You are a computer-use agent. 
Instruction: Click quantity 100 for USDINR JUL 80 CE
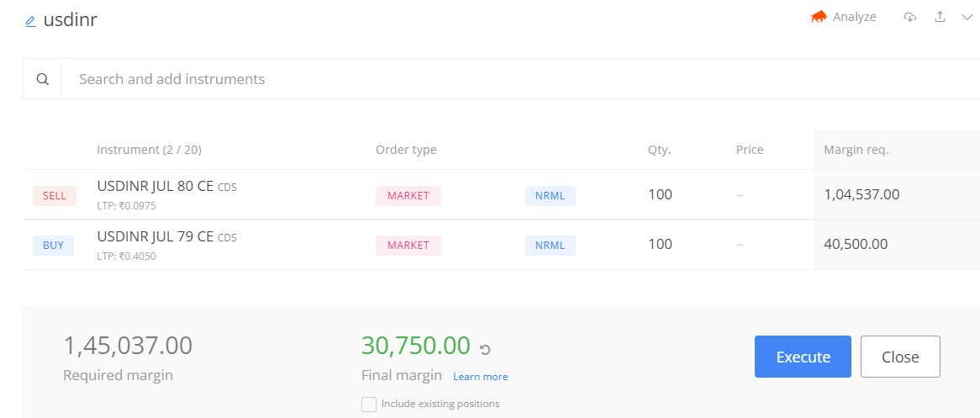pos(661,194)
